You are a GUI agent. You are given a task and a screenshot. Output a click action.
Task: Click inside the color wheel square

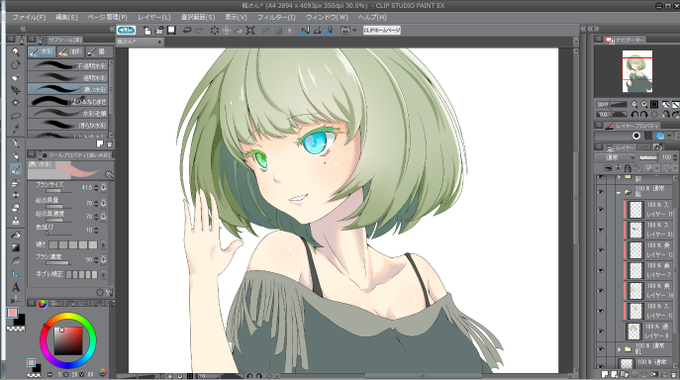68,341
